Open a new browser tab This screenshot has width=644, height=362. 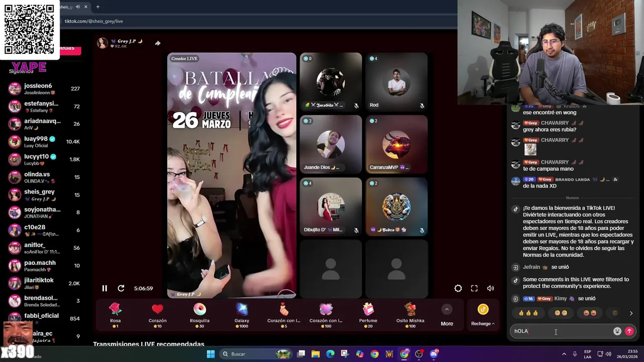coord(98,7)
